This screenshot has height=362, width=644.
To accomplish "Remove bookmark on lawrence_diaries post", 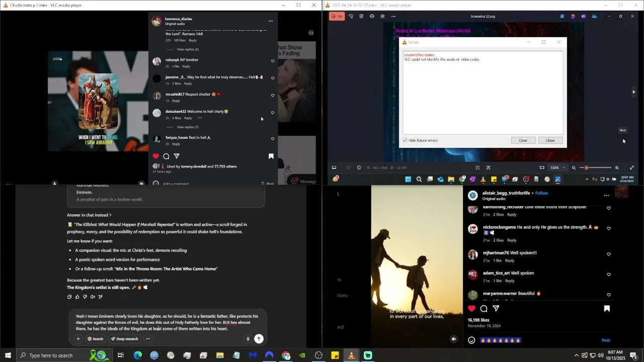I will 271,156.
